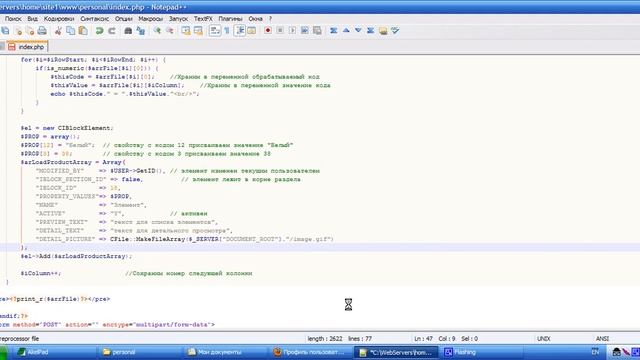Open the personal folder taskbar button
The image size is (640, 360).
[x=140, y=352]
